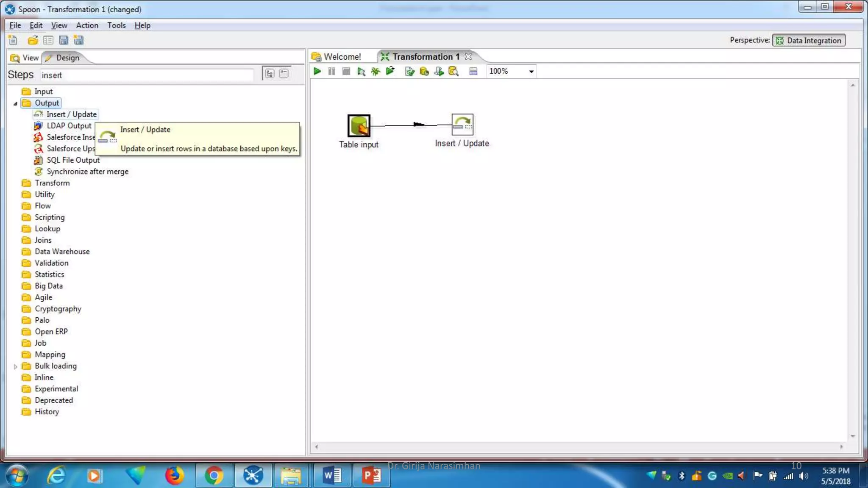The width and height of the screenshot is (868, 488).
Task: Switch to the View panel tab
Action: [x=25, y=58]
